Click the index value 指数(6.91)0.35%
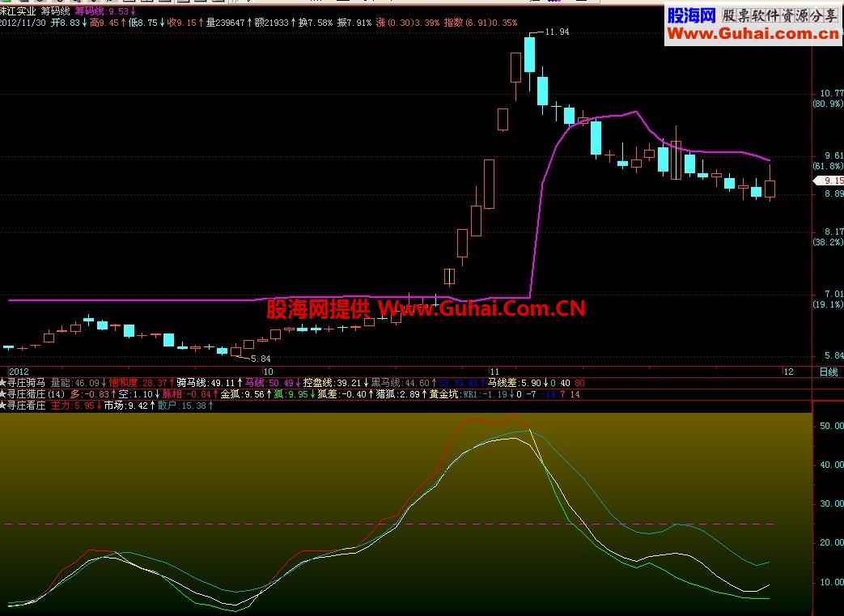This screenshot has height=616, width=844. (481, 23)
